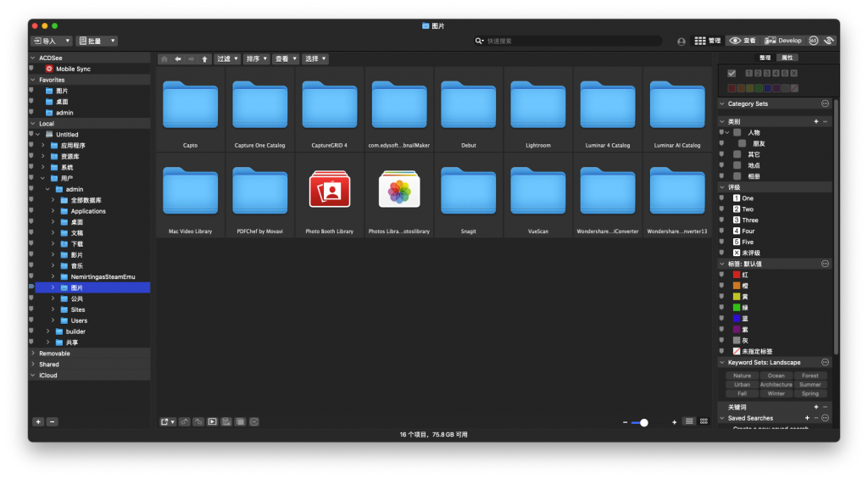Viewport: 868px width, 479px height.
Task: Switch to grid thumbnail view icon
Action: 704,422
